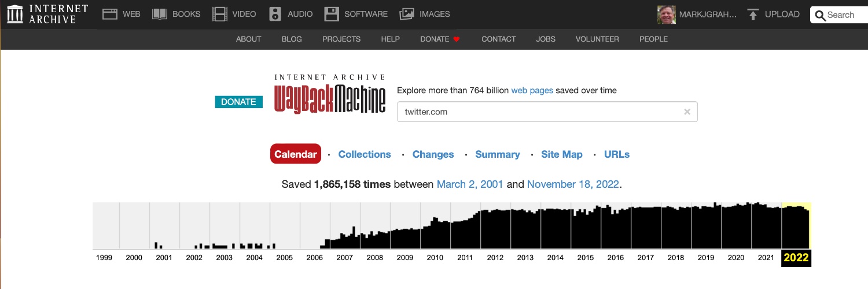The image size is (868, 289).
Task: Follow the 'web pages' link
Action: click(x=532, y=90)
